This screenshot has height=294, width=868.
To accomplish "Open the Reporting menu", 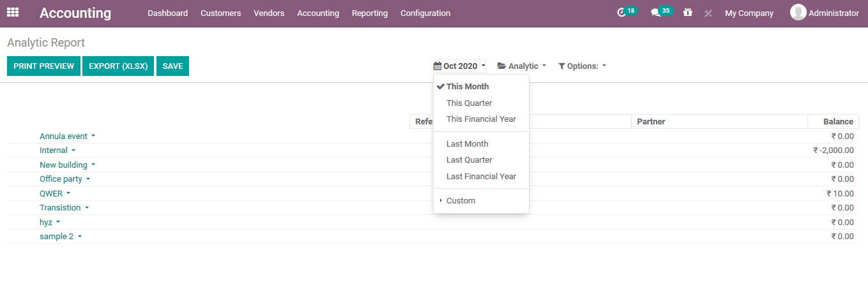I will point(369,13).
